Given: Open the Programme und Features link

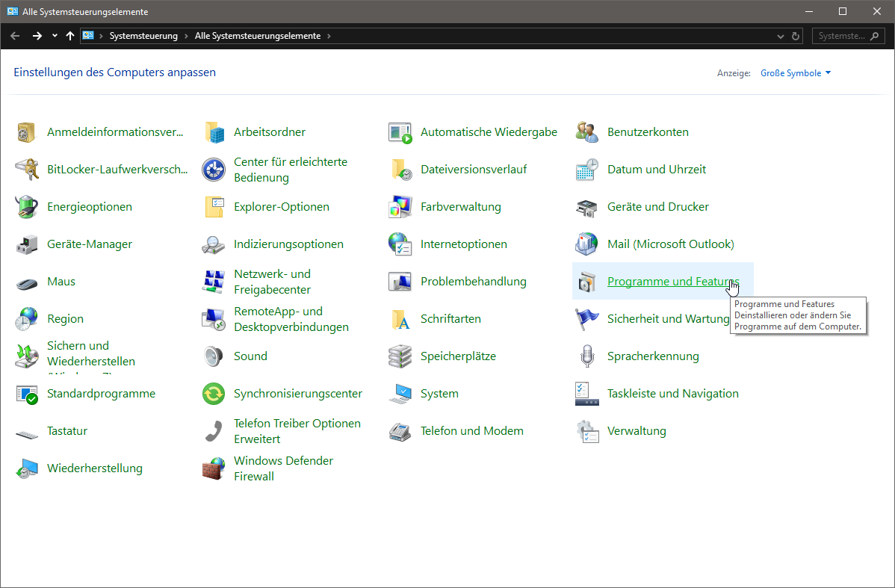Looking at the screenshot, I should pos(673,282).
